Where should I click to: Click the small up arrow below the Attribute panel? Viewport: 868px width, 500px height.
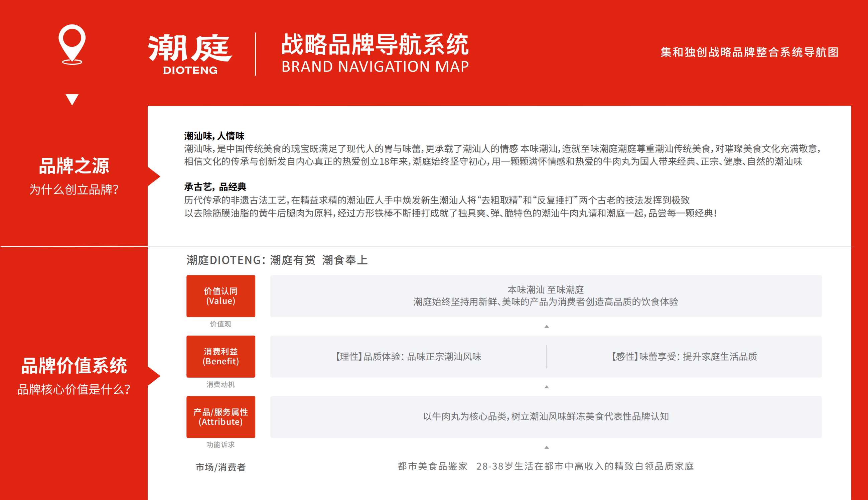click(x=547, y=448)
